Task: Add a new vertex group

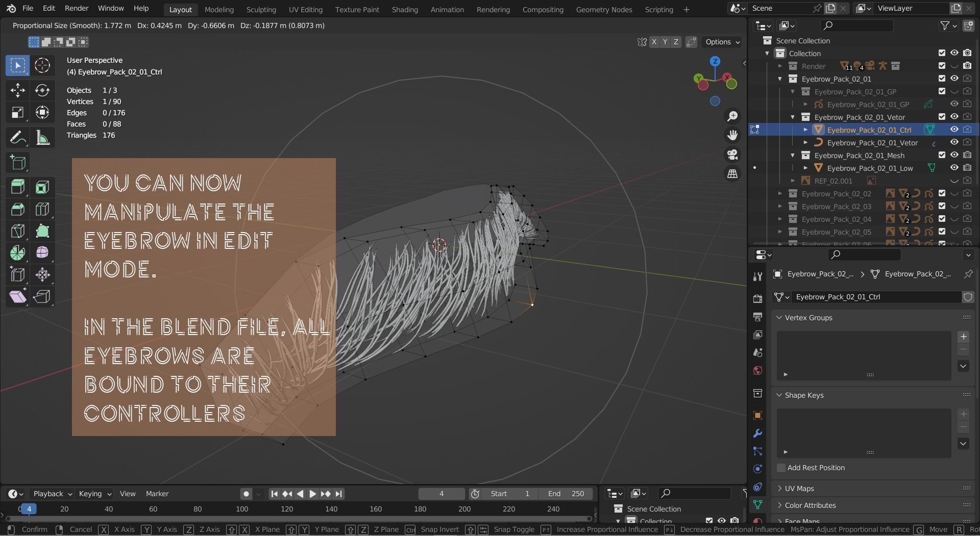Action: point(963,337)
